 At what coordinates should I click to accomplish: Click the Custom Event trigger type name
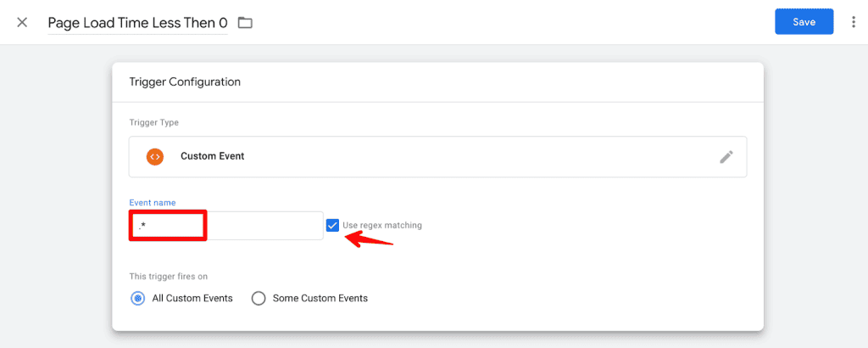click(x=212, y=156)
